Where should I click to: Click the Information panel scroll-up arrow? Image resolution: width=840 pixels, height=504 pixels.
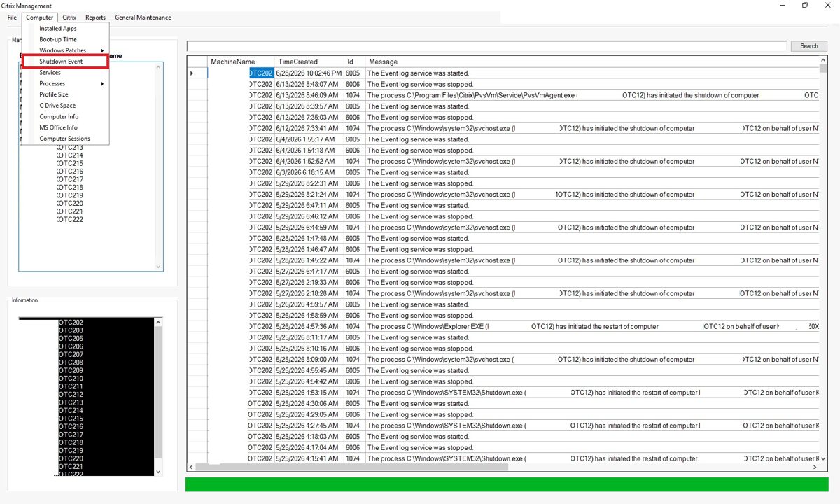tap(157, 323)
